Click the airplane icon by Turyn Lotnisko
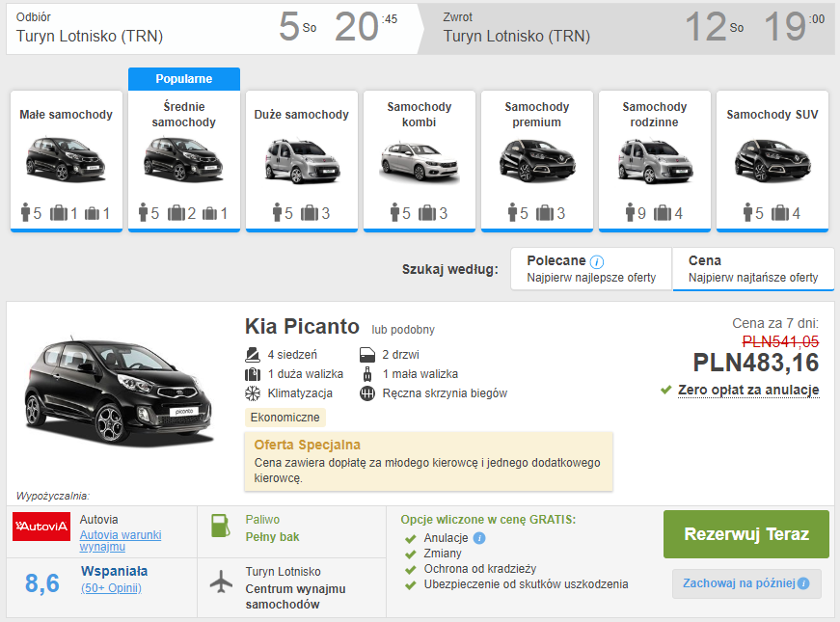 point(221,581)
